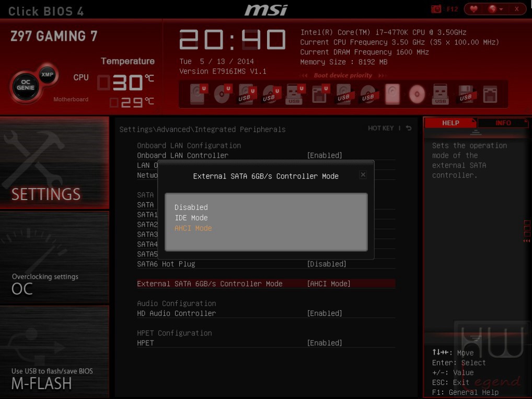532x399 pixels.
Task: Click the F1: General Help hint
Action: tap(465, 392)
